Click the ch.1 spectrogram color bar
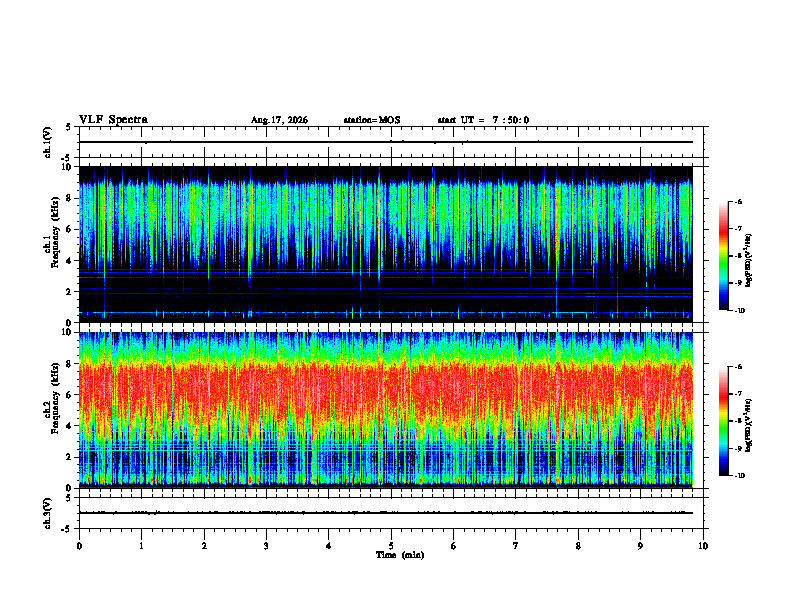Image resolution: width=792 pixels, height=612 pixels. coord(723,256)
